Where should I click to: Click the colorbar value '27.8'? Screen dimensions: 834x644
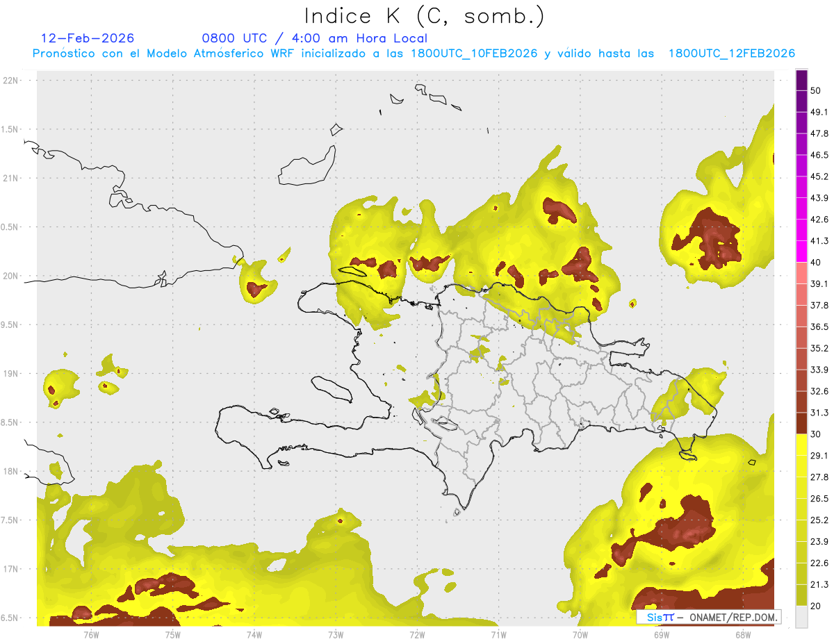tap(819, 477)
